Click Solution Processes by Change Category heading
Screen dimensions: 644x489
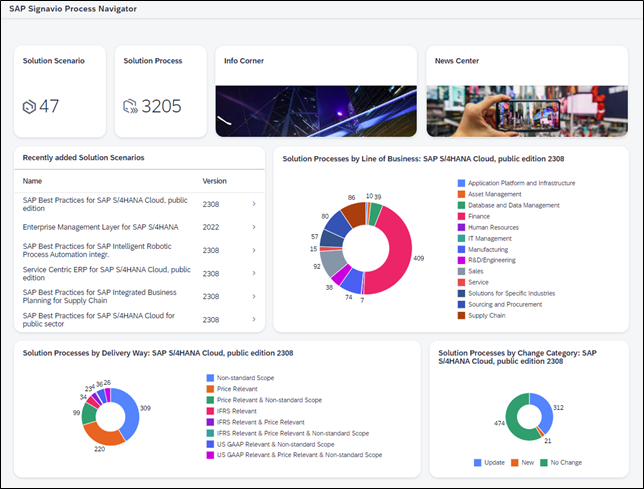tap(518, 357)
